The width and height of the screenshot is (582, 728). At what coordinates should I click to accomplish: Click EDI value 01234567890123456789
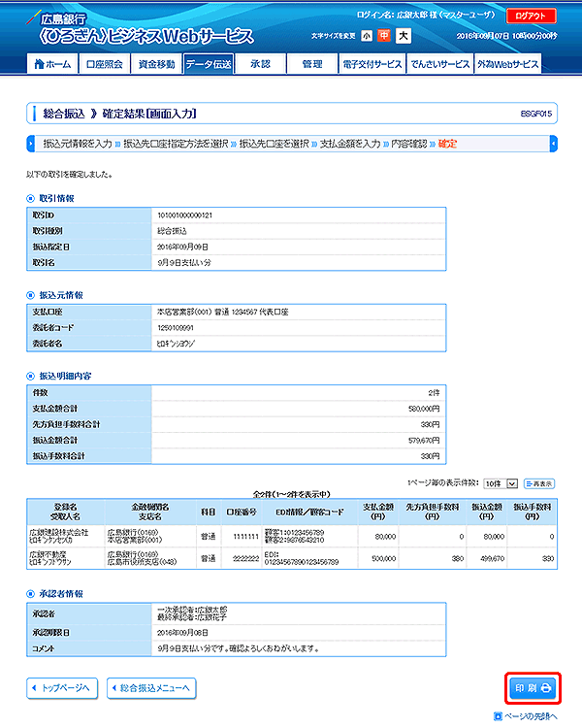(302, 562)
